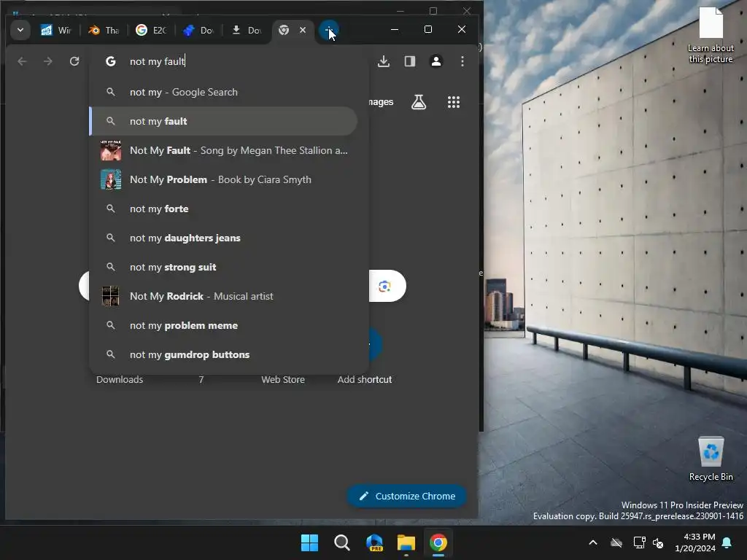Open the Windows Start menu
Viewport: 747px width, 560px height.
[309, 542]
